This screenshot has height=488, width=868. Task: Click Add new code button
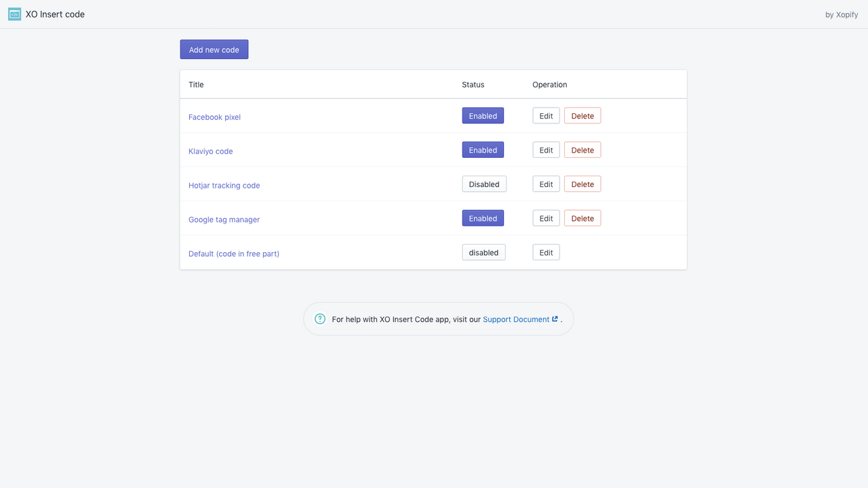pos(214,49)
